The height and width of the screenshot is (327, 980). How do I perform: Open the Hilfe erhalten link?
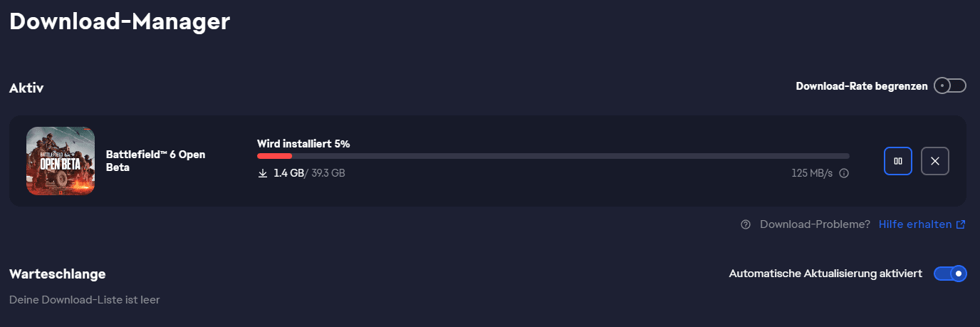914,224
